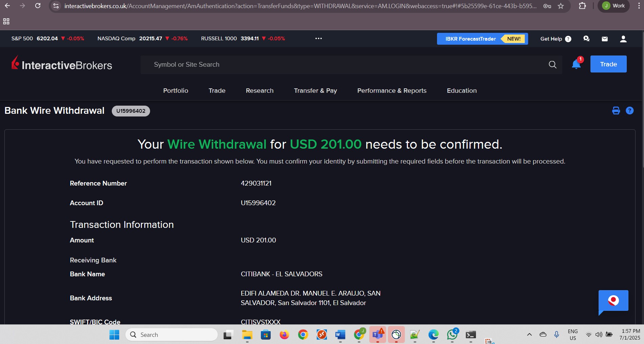Click the S&P 500 ticker
Screen dimensions: 644x344
[48, 39]
